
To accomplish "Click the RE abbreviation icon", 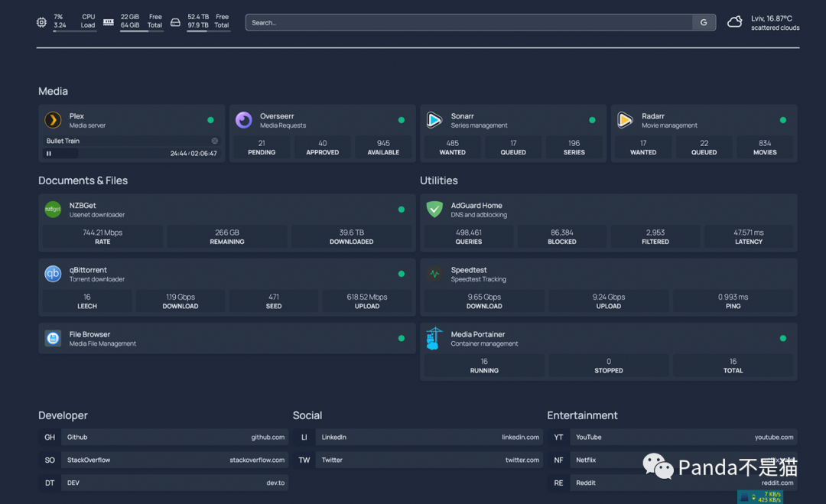I will pos(558,483).
